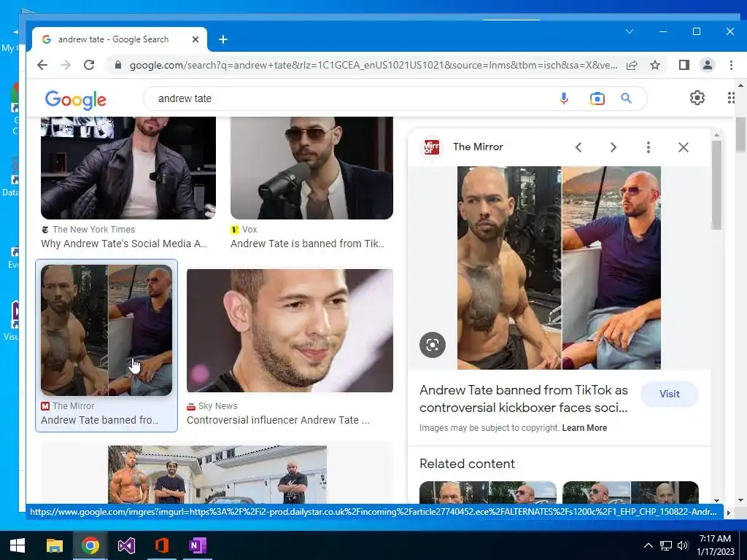Open preview panel more options menu
Screen dimensions: 747x560
coord(648,147)
